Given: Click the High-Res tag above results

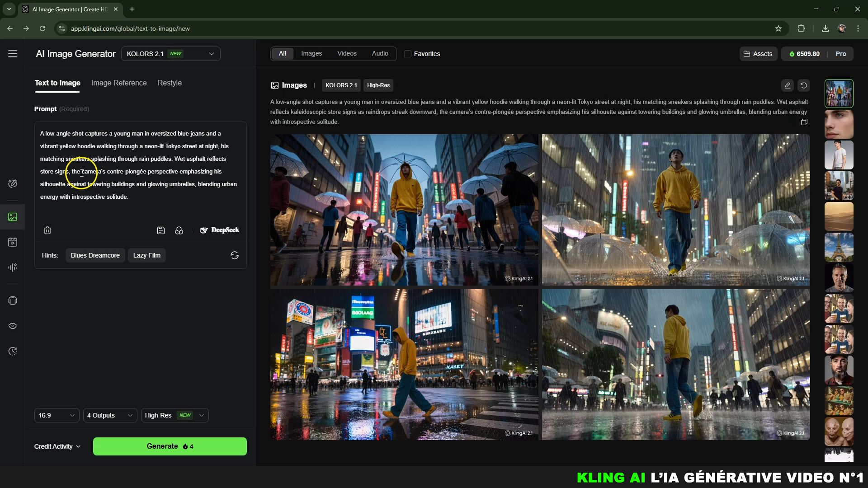Looking at the screenshot, I should pyautogui.click(x=378, y=85).
